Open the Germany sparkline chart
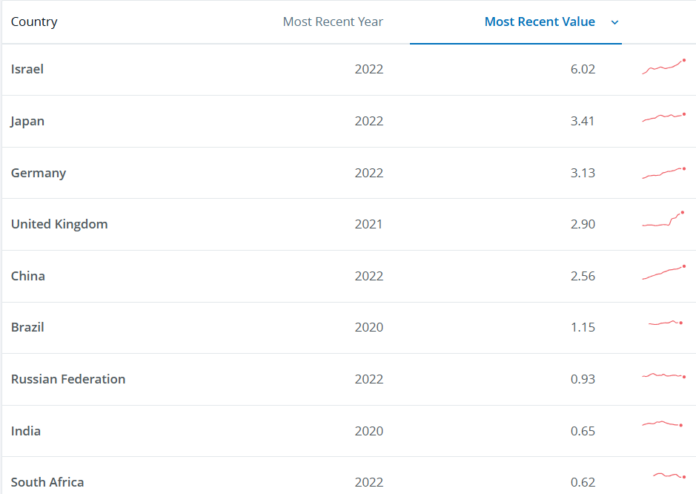 click(x=664, y=172)
